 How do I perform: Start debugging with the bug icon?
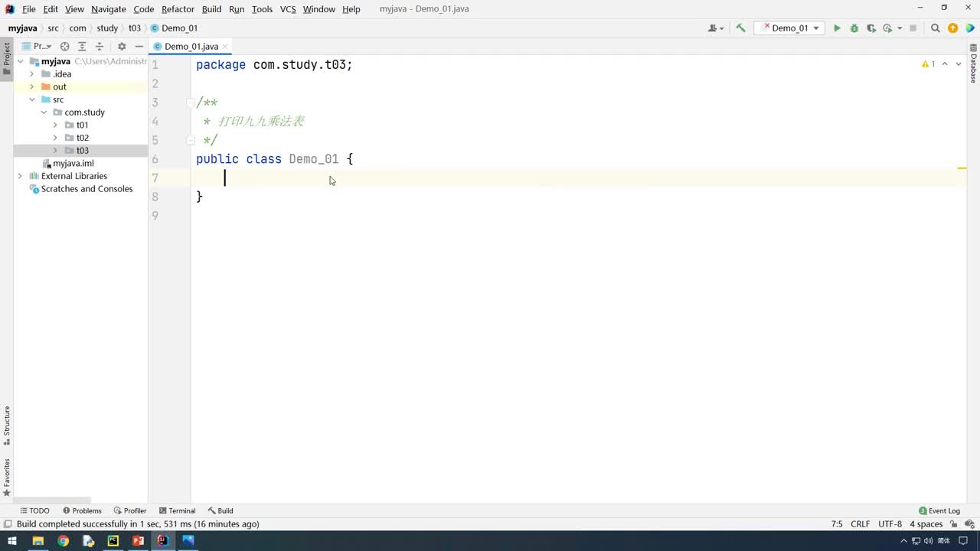(854, 28)
